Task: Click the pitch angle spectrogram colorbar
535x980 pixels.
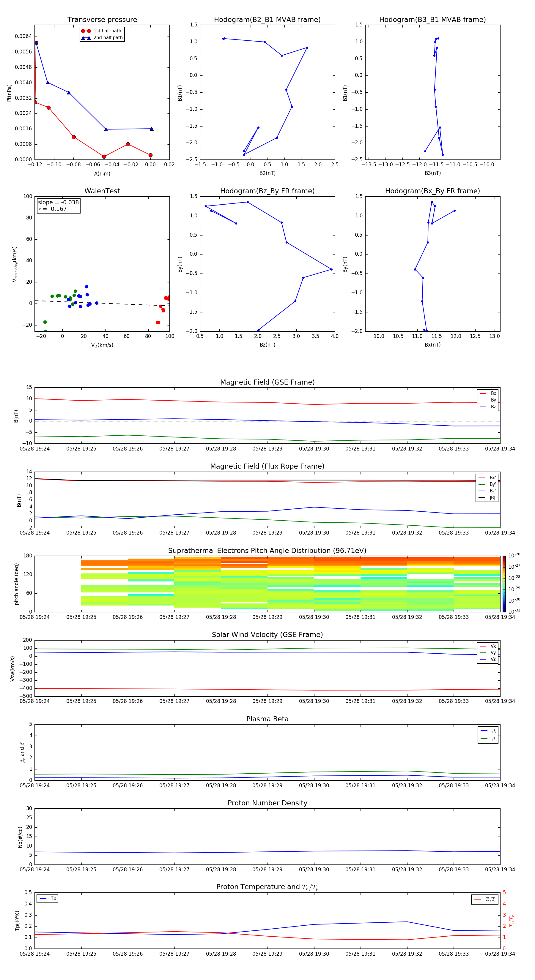Action: pos(504,584)
